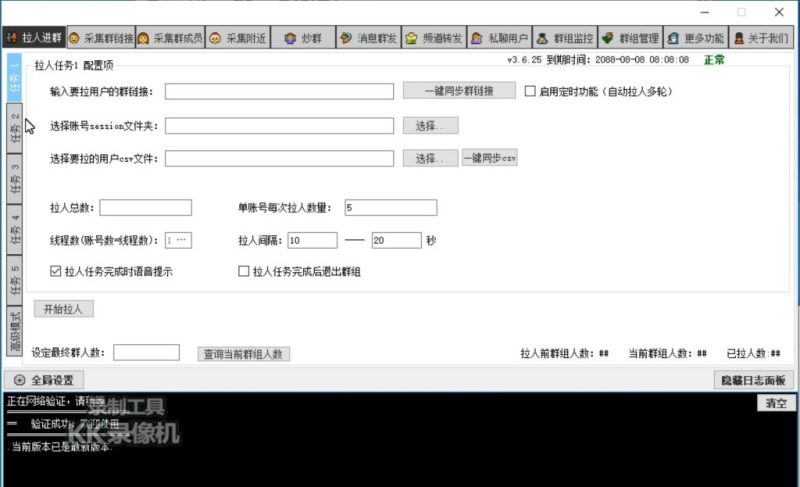The width and height of the screenshot is (800, 487).
Task: Click the 消息群发 tab icon
Action: pyautogui.click(x=346, y=38)
